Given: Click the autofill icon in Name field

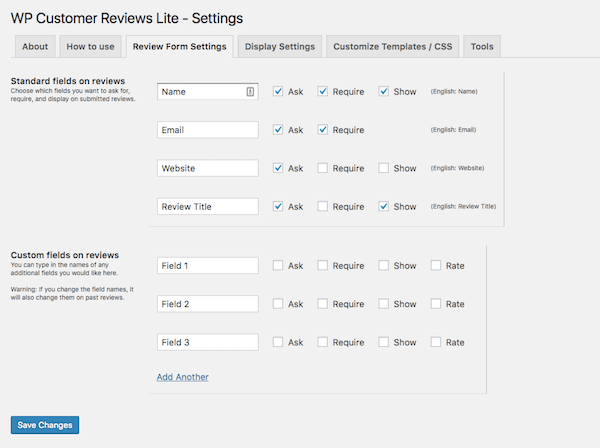Looking at the screenshot, I should [250, 91].
